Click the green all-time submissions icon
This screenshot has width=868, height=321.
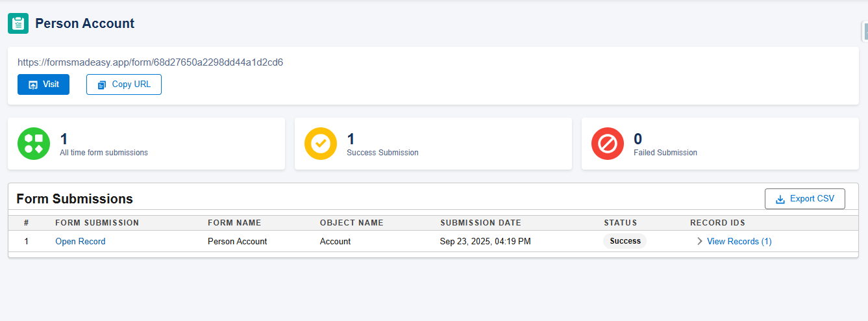click(34, 144)
